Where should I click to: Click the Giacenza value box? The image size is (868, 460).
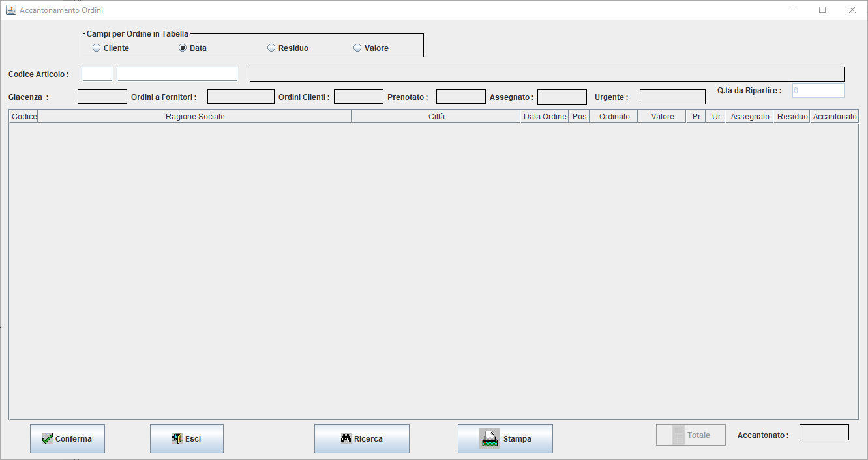[x=102, y=97]
